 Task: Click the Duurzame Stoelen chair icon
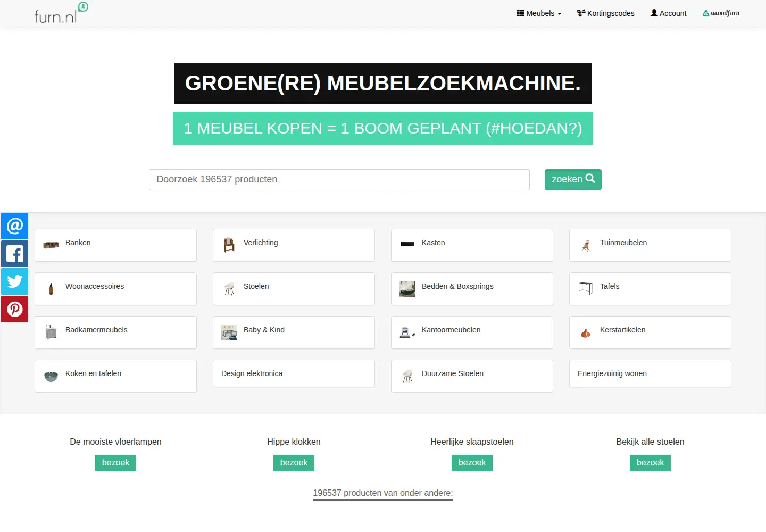coord(407,376)
